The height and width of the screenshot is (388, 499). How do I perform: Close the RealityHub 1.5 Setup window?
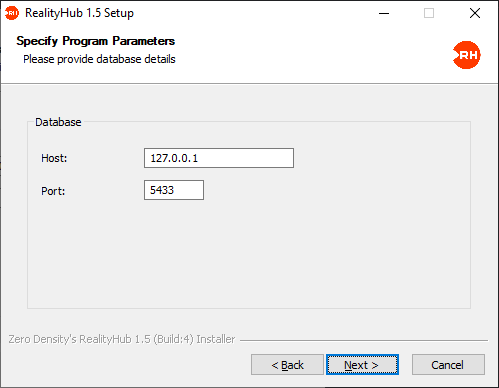click(475, 13)
